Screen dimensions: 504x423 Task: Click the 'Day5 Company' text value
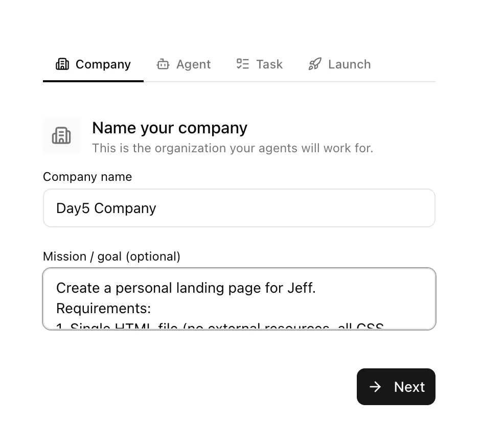tap(106, 208)
